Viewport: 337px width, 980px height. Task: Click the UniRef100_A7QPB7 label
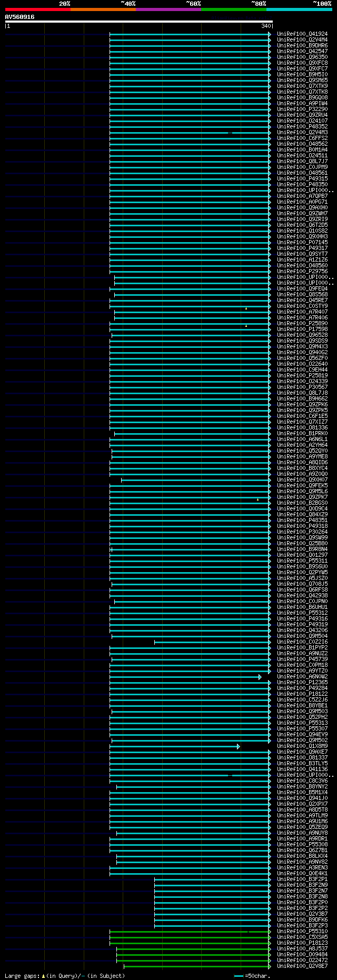click(302, 196)
